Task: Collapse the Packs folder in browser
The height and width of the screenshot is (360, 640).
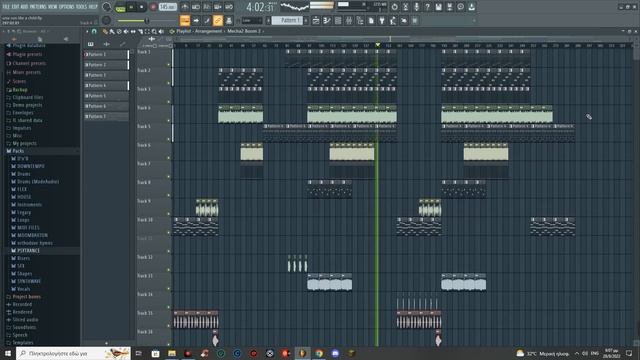Action: coord(18,151)
